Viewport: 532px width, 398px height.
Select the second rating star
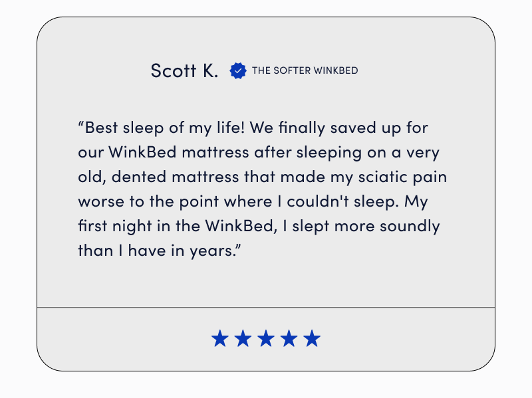click(243, 338)
